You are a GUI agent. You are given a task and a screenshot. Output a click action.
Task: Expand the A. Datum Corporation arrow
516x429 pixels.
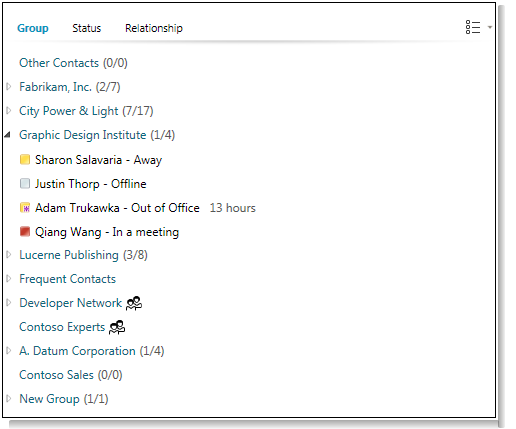[x=9, y=351]
